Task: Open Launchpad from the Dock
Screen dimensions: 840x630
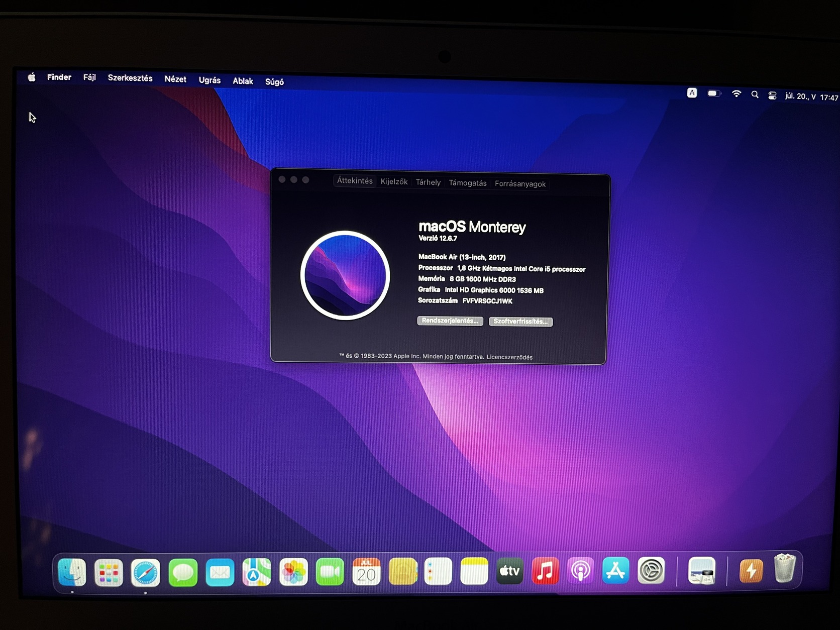Action: point(109,573)
